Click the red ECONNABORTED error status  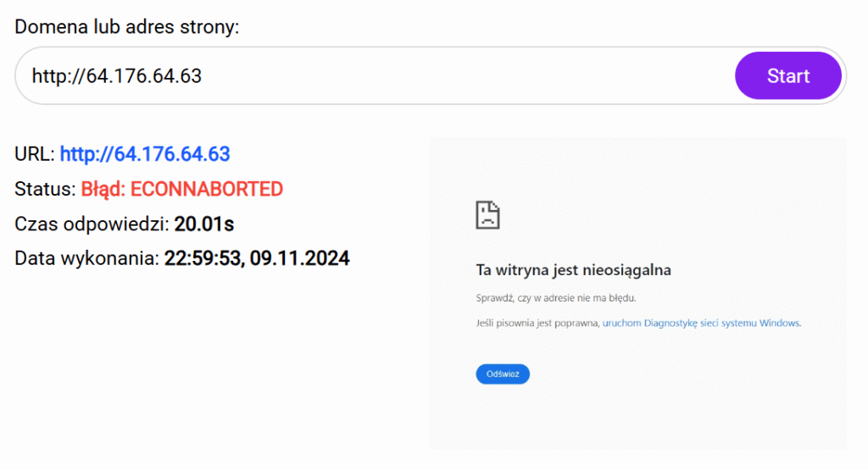pos(207,189)
